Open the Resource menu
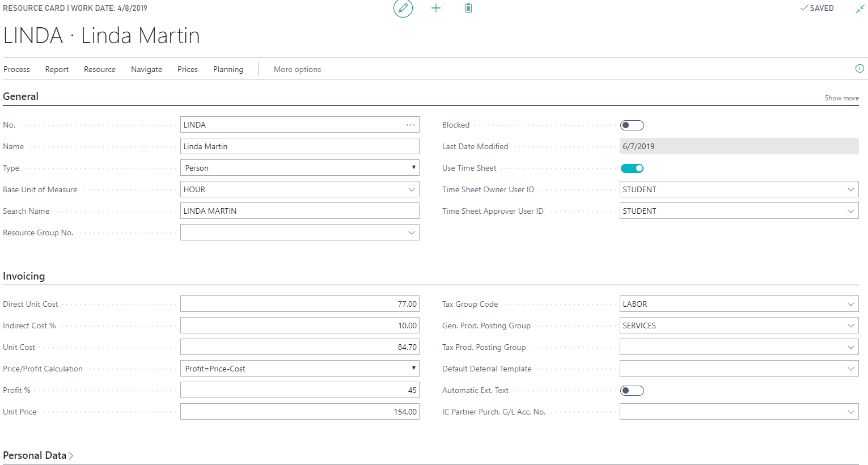This screenshot has height=465, width=868. (100, 69)
